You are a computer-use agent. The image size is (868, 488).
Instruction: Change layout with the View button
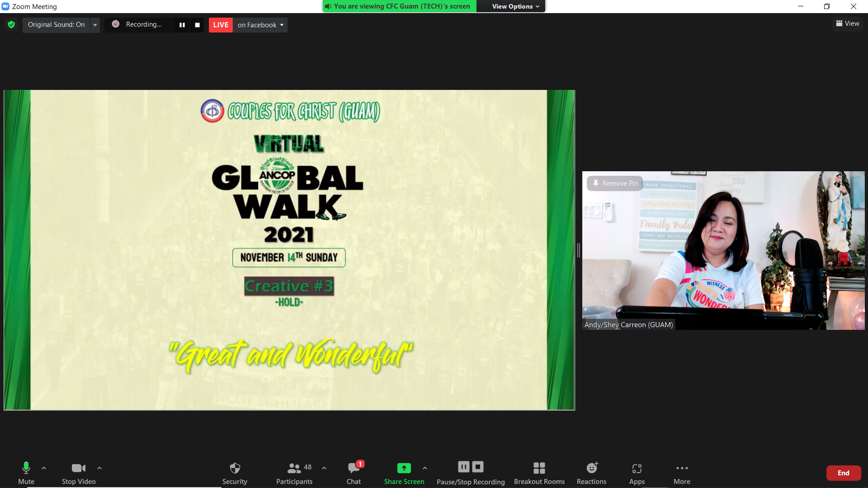848,23
